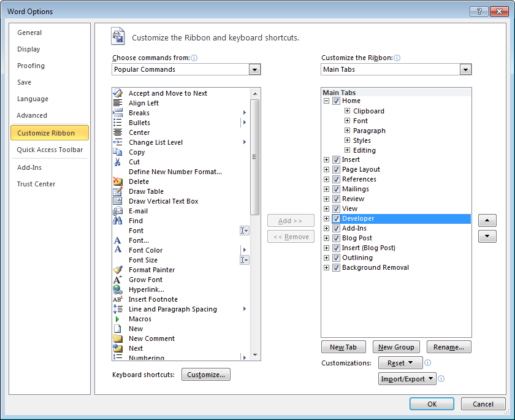Open the Reset dropdown button
The height and width of the screenshot is (420, 515).
click(x=400, y=363)
